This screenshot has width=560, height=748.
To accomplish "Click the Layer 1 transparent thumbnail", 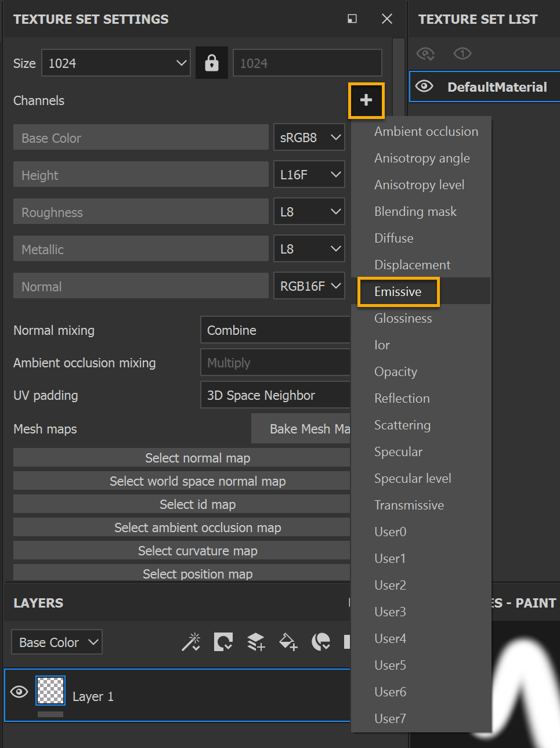I will (50, 691).
